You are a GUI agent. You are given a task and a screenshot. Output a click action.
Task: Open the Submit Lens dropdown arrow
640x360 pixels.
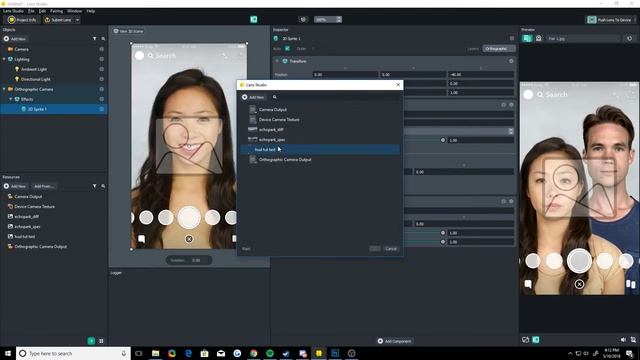tap(78, 20)
